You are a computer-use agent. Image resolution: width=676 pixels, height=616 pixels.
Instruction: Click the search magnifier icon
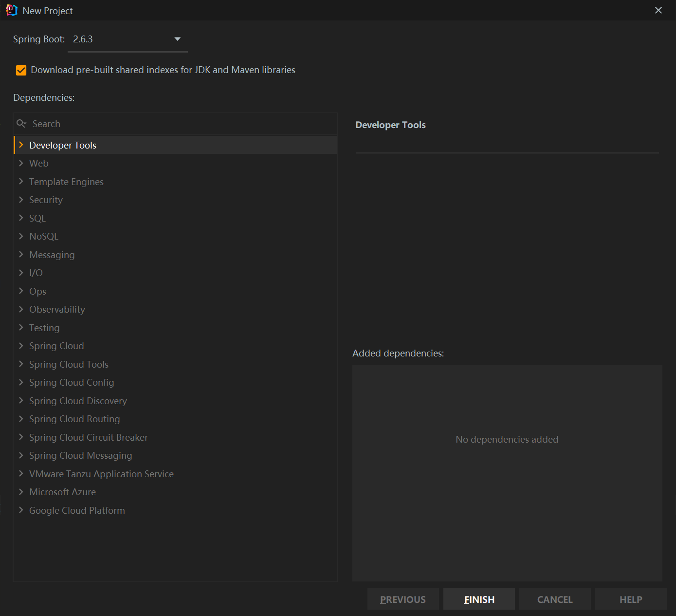point(21,124)
